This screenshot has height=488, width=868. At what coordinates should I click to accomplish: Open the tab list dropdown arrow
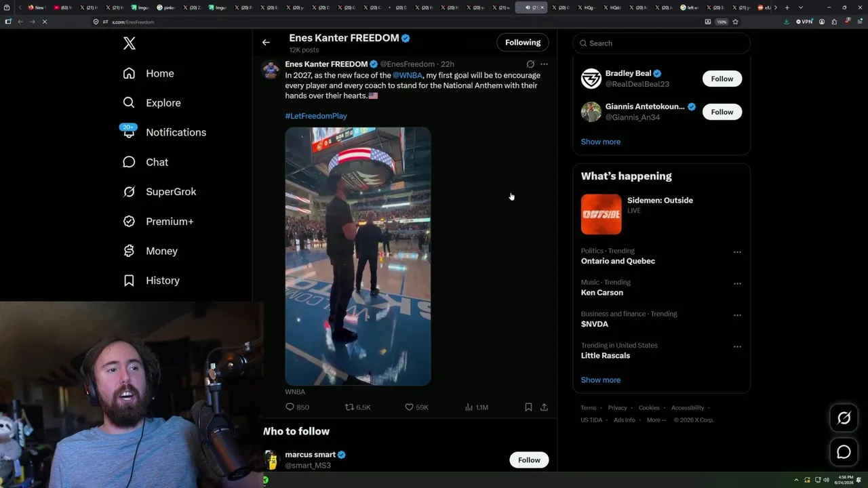click(x=801, y=7)
